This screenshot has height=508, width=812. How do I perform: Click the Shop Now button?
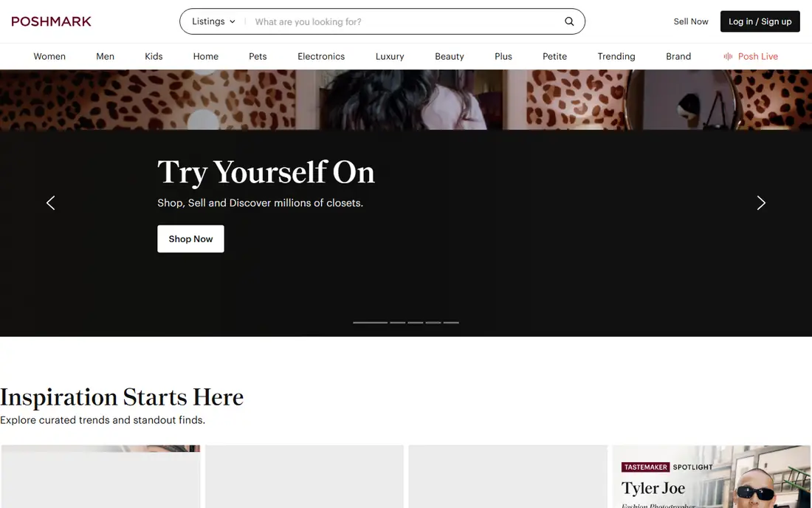click(x=190, y=238)
